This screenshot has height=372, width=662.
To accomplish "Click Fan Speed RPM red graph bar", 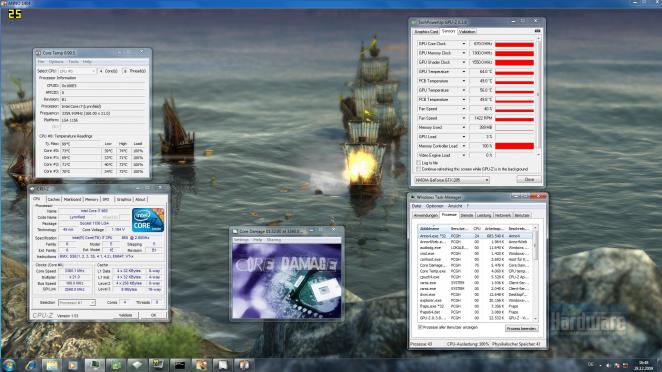I will point(514,118).
